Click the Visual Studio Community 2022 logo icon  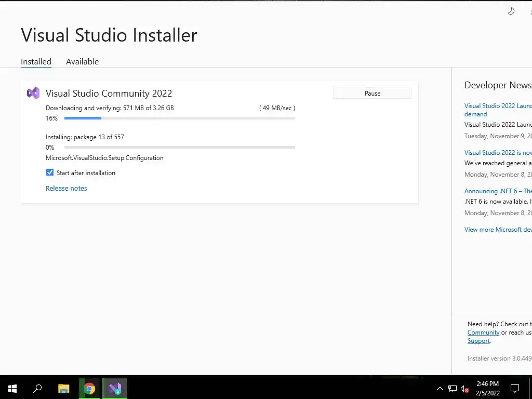coord(33,93)
